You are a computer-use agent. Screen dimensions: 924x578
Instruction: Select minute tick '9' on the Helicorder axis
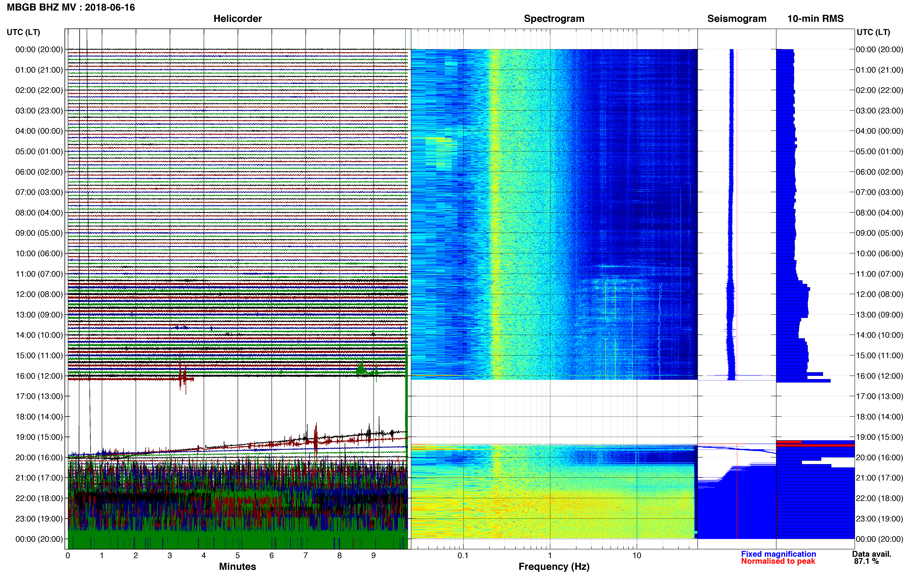pyautogui.click(x=373, y=555)
